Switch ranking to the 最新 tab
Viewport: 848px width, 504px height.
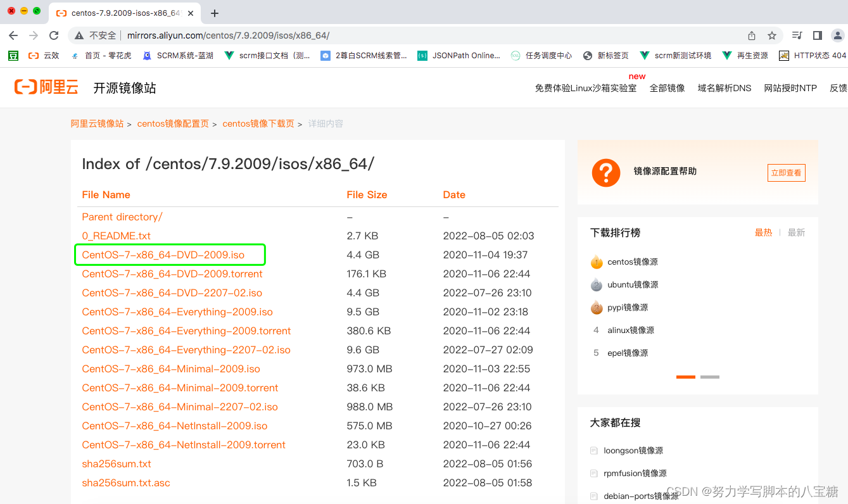click(x=796, y=232)
